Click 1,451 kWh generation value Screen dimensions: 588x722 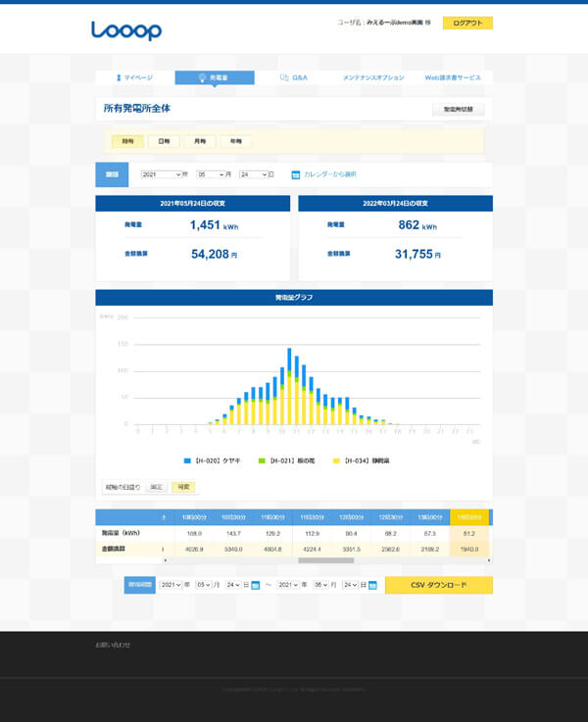tap(214, 225)
